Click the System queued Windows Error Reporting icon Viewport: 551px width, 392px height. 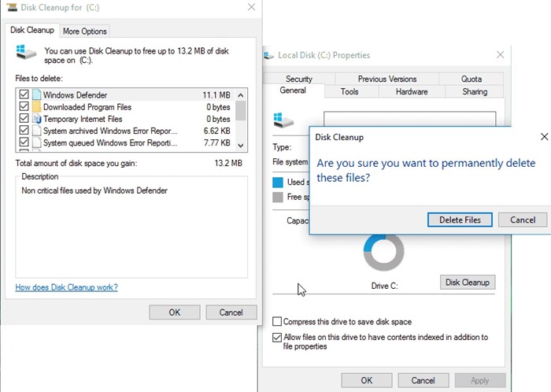click(36, 142)
